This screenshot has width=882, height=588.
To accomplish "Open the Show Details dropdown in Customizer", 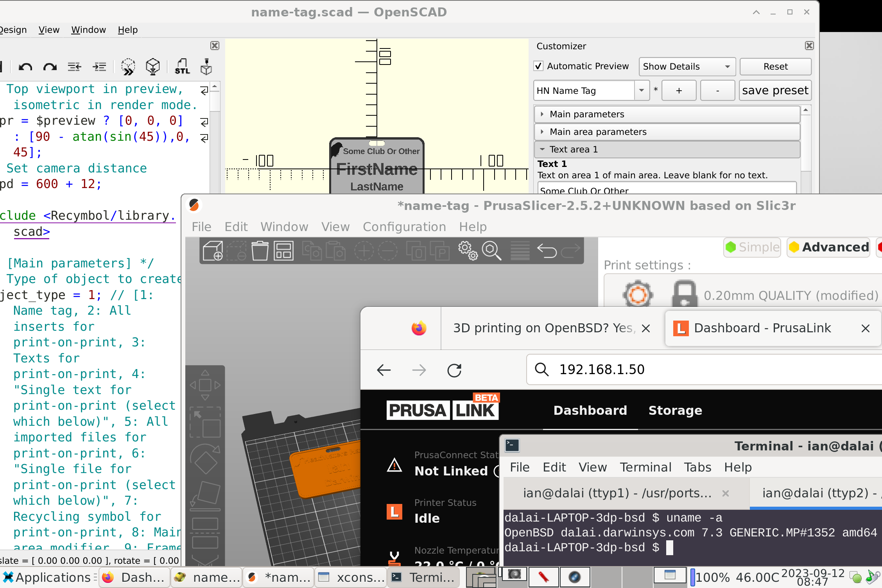I will tap(685, 66).
